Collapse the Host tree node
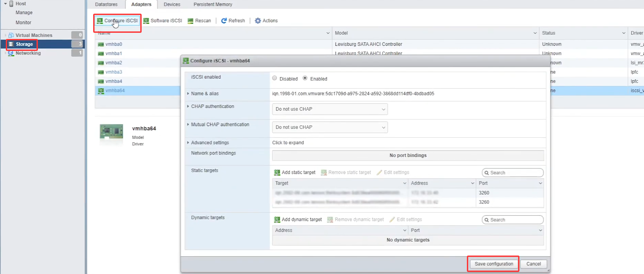This screenshot has height=274, width=644. click(5, 4)
